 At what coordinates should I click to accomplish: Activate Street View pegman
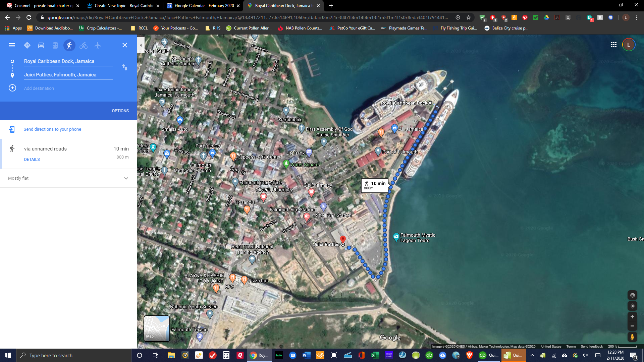[x=632, y=337]
